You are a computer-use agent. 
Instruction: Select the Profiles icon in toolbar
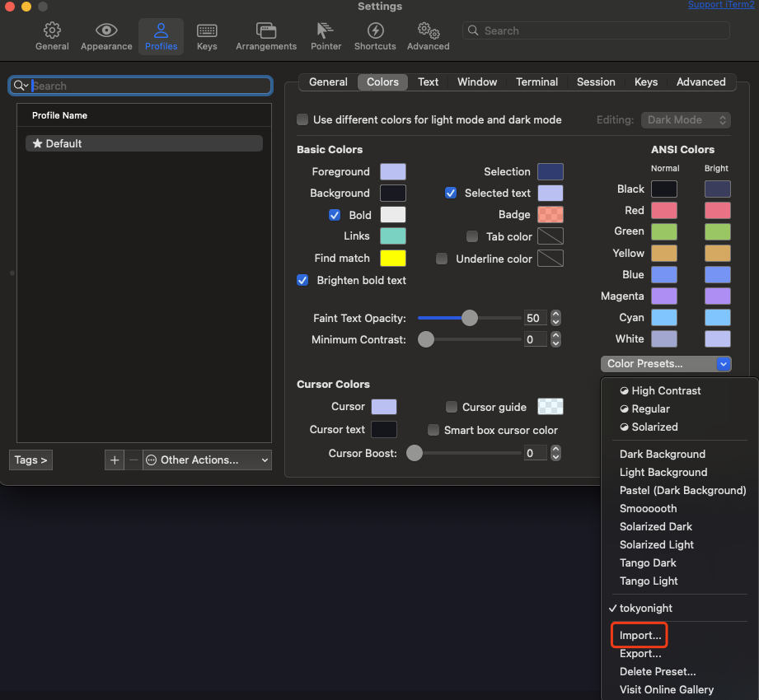(161, 35)
